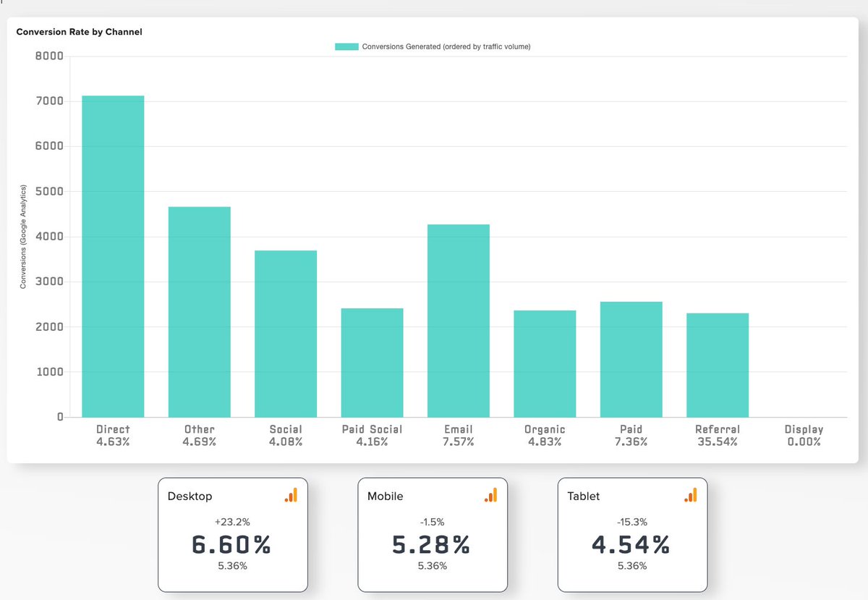
Task: Click the 7.36% rate under Paid
Action: pyautogui.click(x=631, y=441)
